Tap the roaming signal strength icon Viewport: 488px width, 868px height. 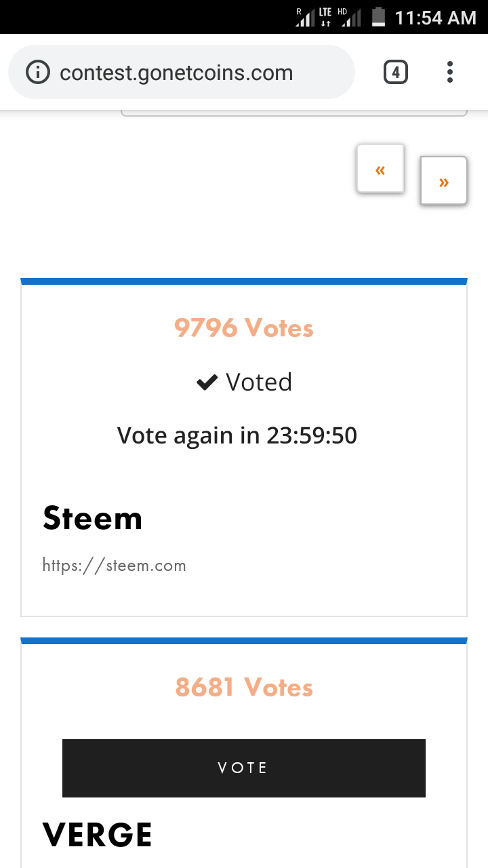tap(304, 18)
